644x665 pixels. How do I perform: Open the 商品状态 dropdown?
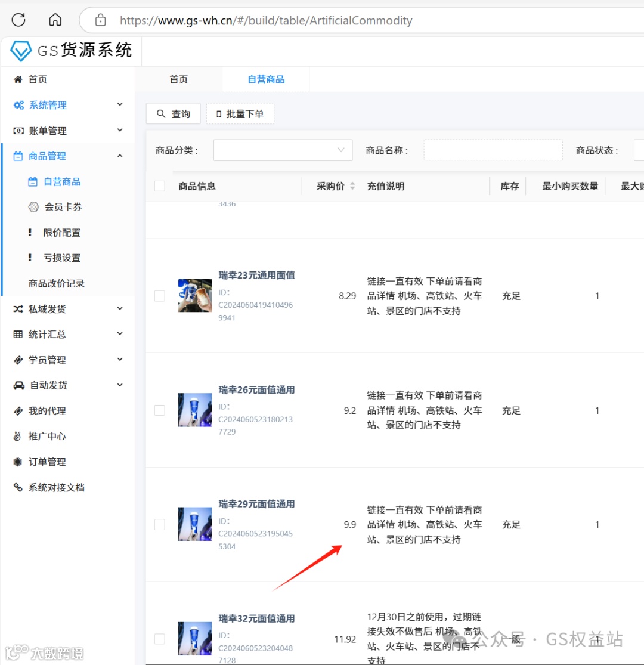[x=639, y=150]
